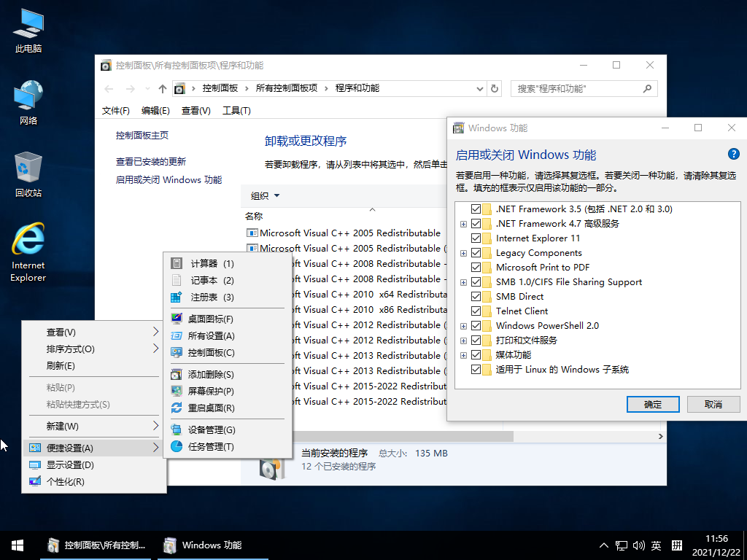
Task: Open the Registry (注册表) icon in submenu
Action: tap(177, 297)
